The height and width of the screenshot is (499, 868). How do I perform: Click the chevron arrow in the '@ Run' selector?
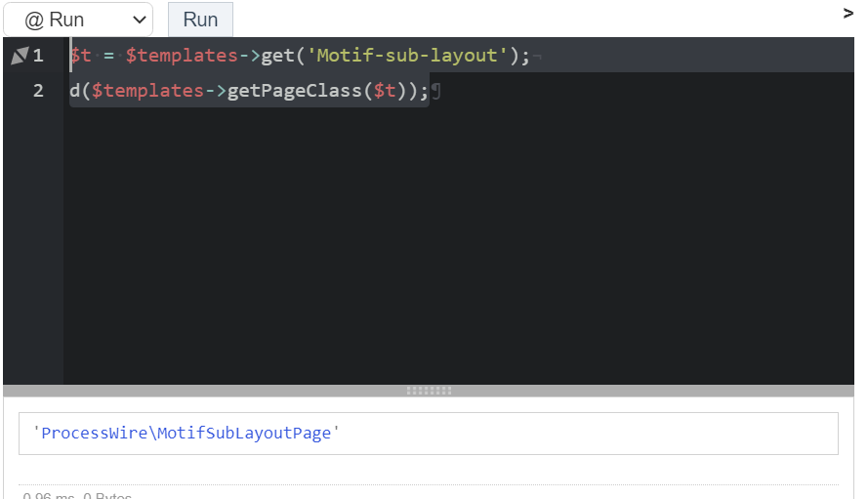(x=139, y=21)
